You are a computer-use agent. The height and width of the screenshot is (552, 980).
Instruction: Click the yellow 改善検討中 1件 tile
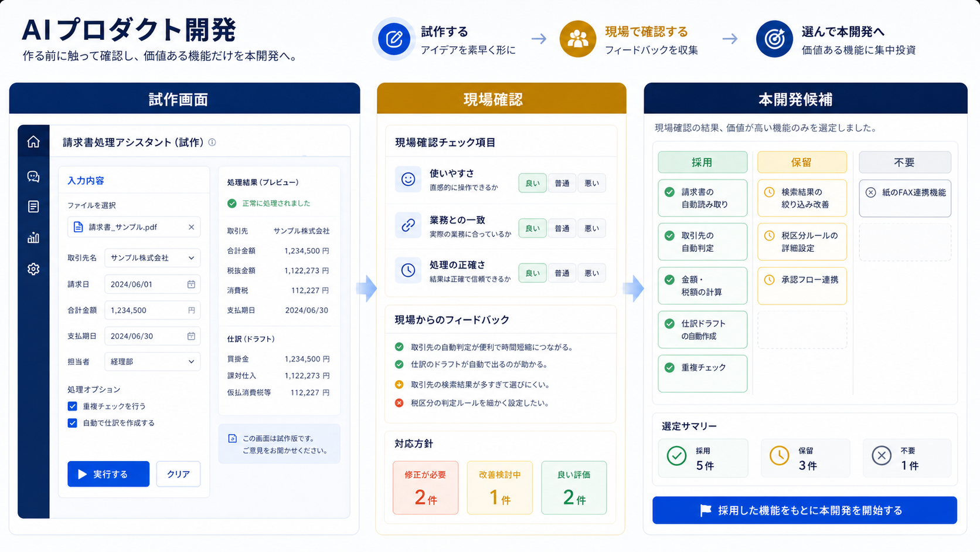pos(499,488)
